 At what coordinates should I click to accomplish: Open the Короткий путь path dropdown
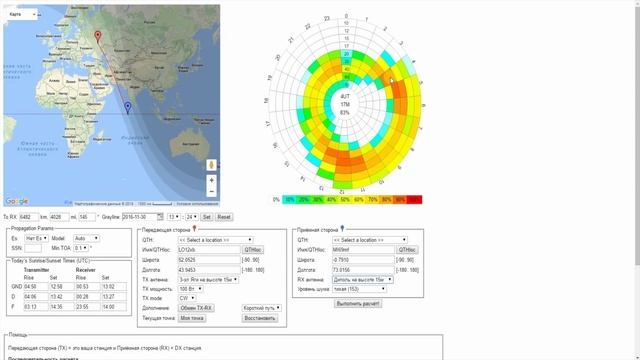tap(261, 308)
